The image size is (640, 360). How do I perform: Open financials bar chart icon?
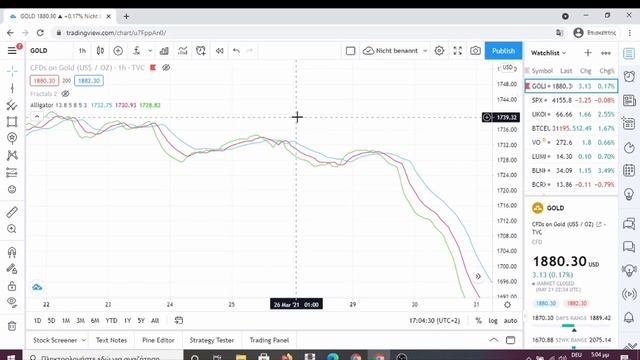pos(164,51)
